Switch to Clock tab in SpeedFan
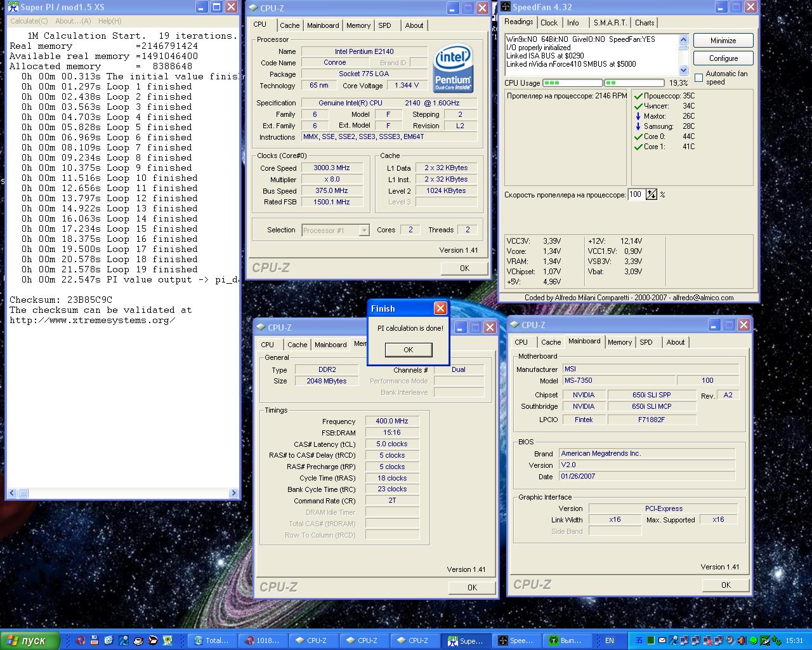812x650 pixels. [549, 23]
